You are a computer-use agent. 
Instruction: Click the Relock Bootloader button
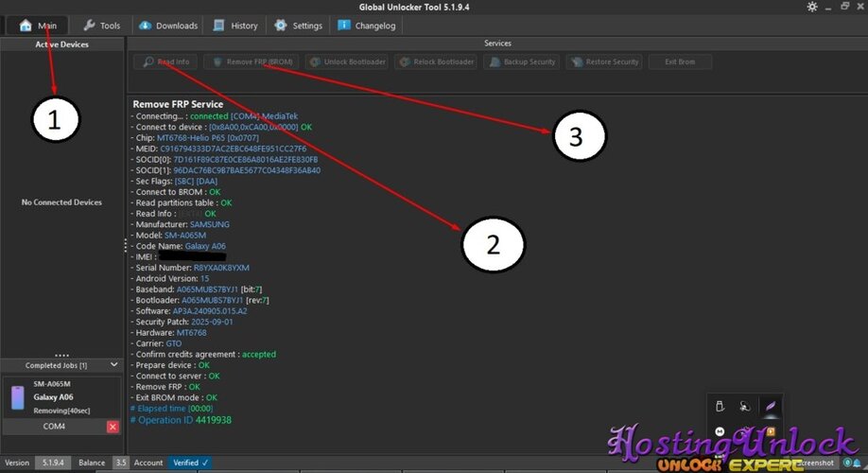point(437,62)
